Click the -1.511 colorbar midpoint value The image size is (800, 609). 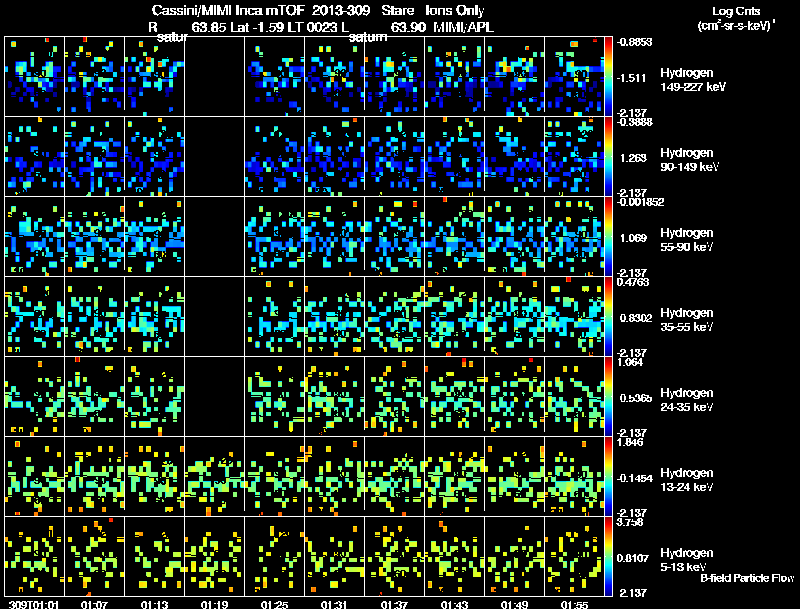pos(632,78)
